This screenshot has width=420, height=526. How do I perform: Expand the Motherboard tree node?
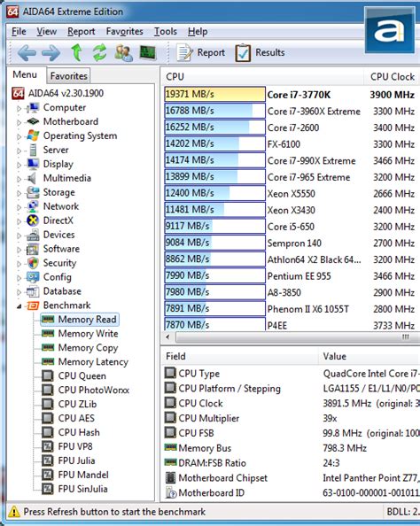19,122
